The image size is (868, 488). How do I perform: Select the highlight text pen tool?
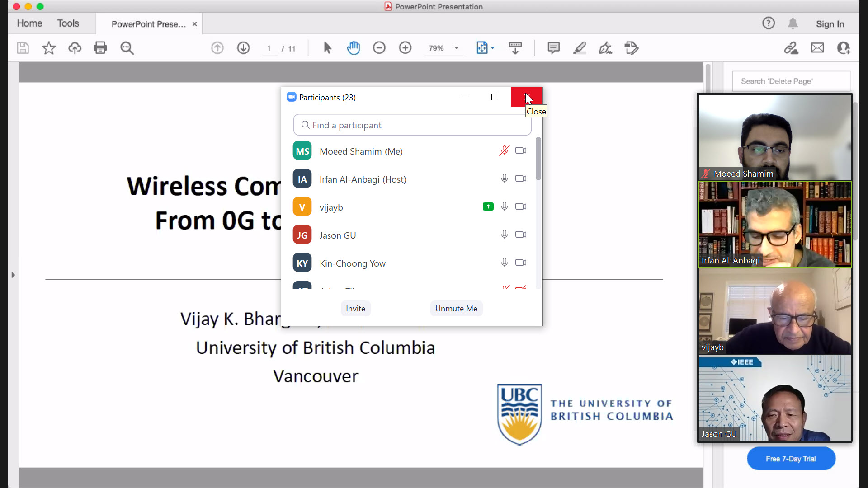[580, 48]
